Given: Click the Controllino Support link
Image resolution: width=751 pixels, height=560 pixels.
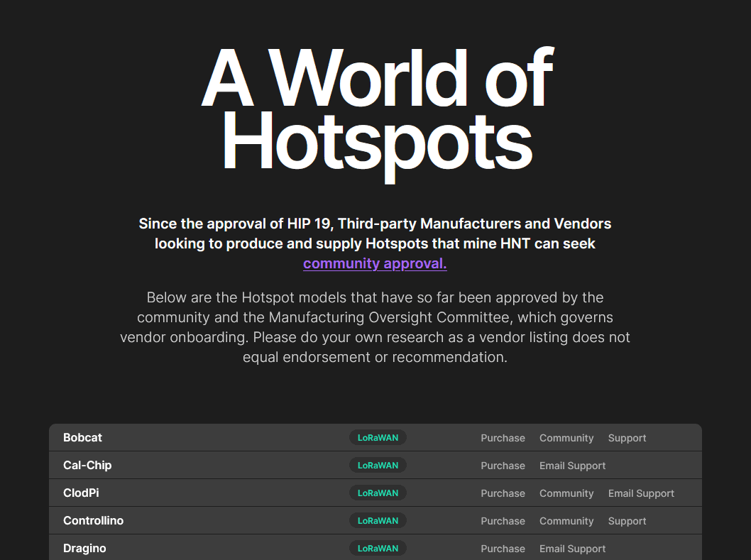Looking at the screenshot, I should click(x=627, y=521).
